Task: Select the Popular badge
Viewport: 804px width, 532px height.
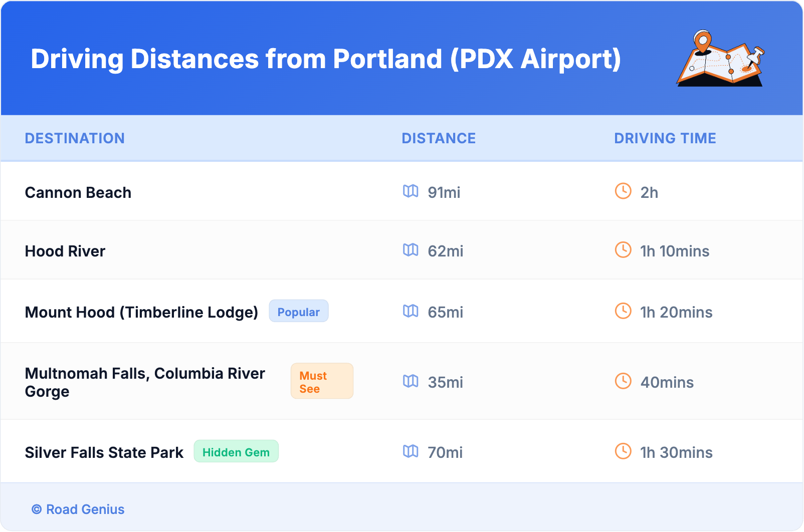Action: [x=299, y=312]
